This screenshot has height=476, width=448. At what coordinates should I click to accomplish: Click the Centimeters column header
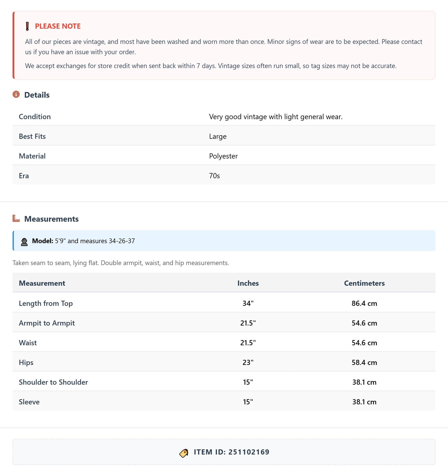tap(364, 283)
